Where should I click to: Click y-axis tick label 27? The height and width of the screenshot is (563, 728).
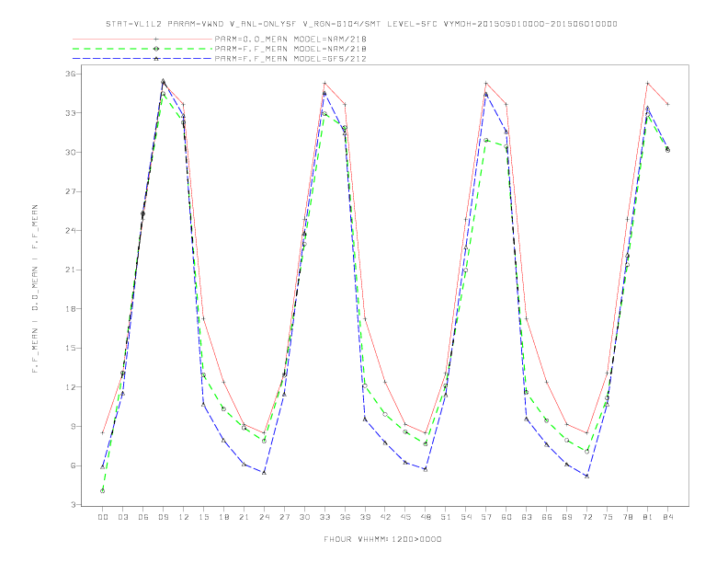[70, 191]
